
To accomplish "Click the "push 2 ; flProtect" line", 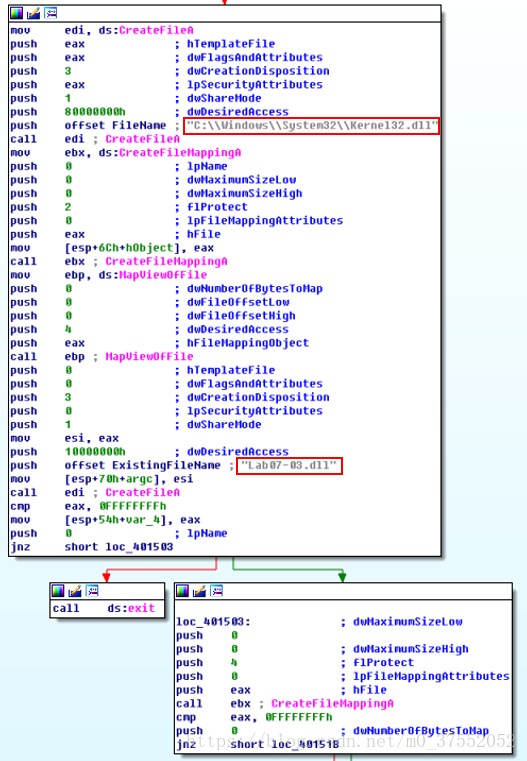I will click(129, 207).
